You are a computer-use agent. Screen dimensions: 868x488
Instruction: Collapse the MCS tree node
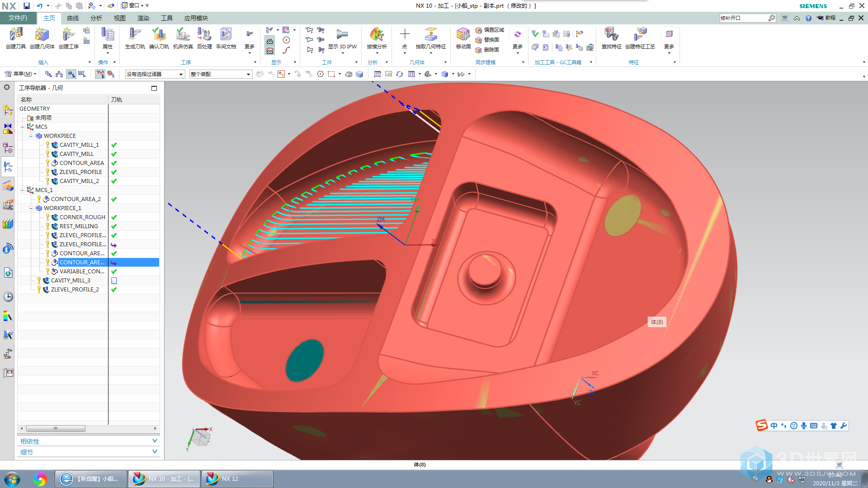click(x=23, y=127)
